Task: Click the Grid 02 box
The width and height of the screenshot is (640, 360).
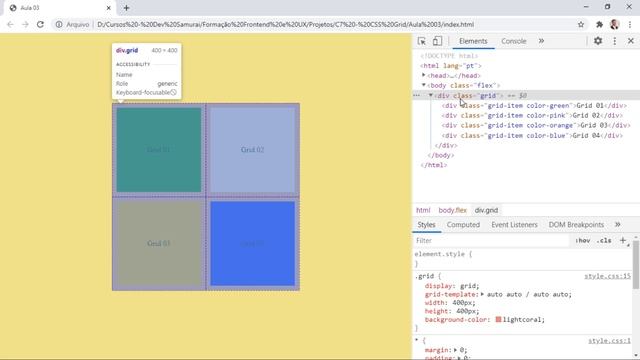Action: coord(253,150)
